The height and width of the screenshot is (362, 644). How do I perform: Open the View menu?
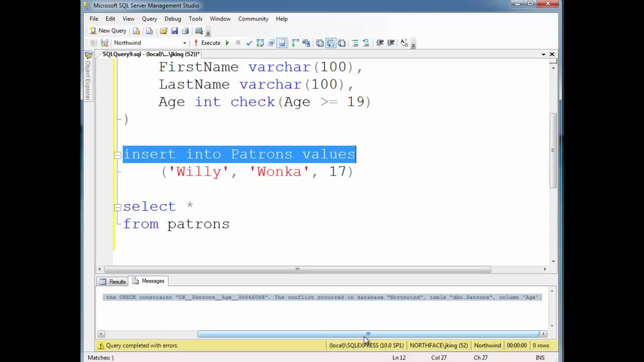click(129, 19)
